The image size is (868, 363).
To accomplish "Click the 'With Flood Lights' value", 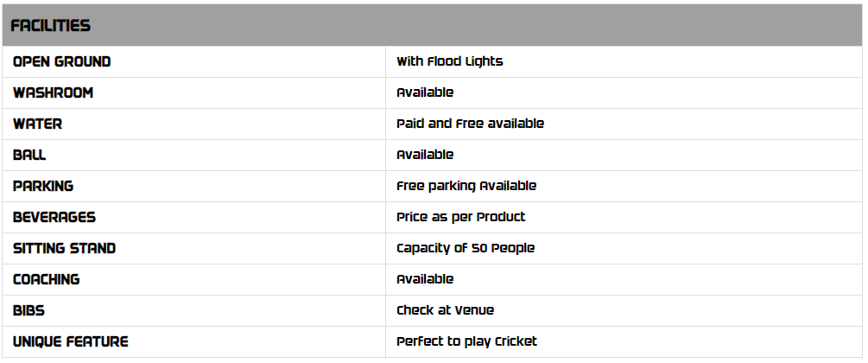I will pos(449,62).
